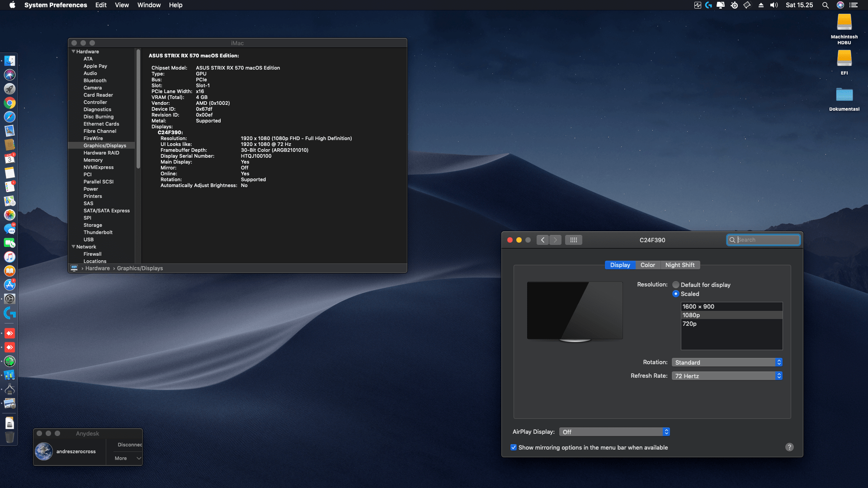868x488 pixels.
Task: Switch to the Night Shift tab
Action: point(679,265)
